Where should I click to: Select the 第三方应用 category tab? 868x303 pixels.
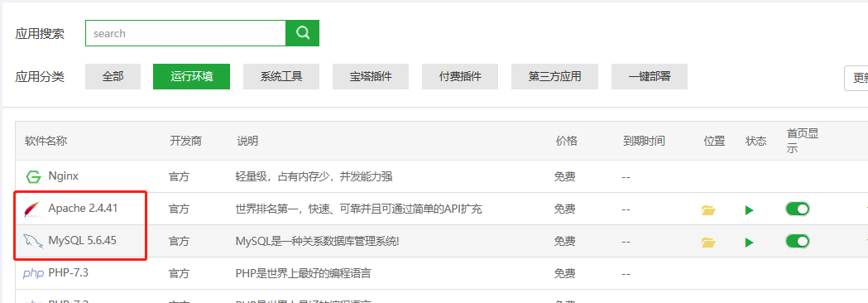[x=554, y=76]
